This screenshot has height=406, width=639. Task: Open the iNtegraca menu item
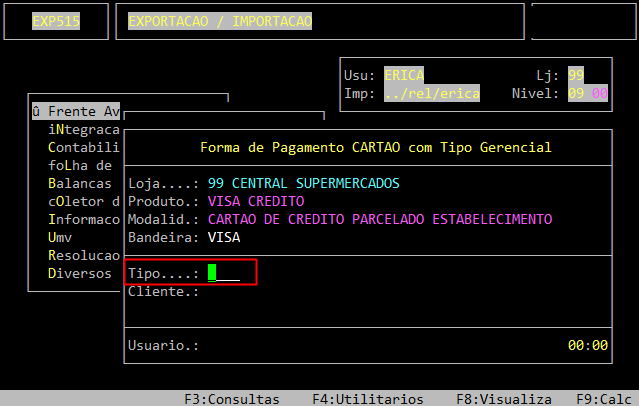point(83,130)
